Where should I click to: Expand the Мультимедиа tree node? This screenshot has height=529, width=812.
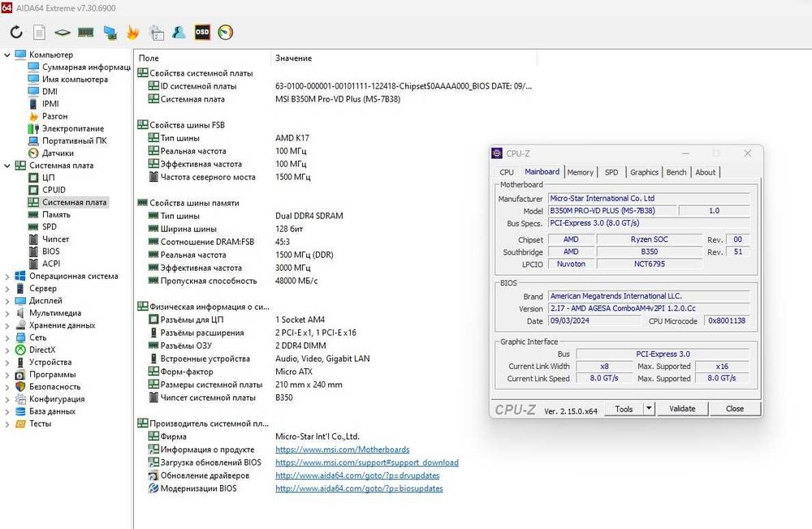click(x=7, y=313)
